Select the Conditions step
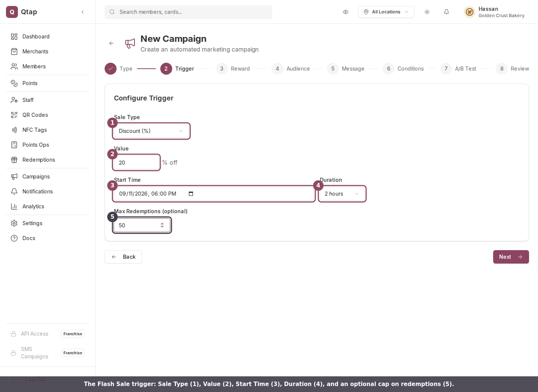 403,69
